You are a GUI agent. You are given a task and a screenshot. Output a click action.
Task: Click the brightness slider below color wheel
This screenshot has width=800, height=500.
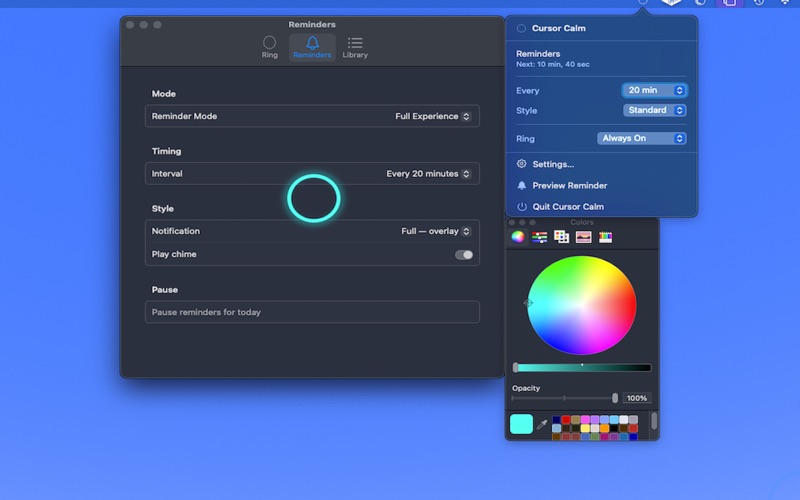click(582, 367)
